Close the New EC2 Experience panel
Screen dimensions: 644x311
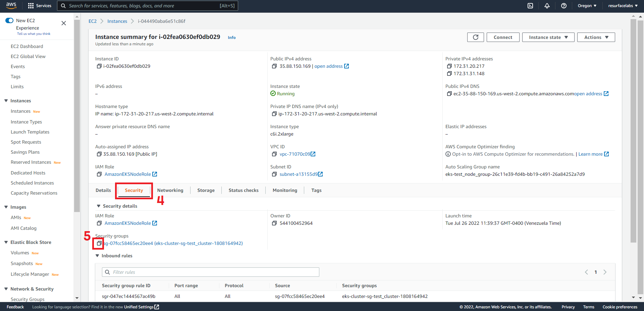(x=64, y=23)
